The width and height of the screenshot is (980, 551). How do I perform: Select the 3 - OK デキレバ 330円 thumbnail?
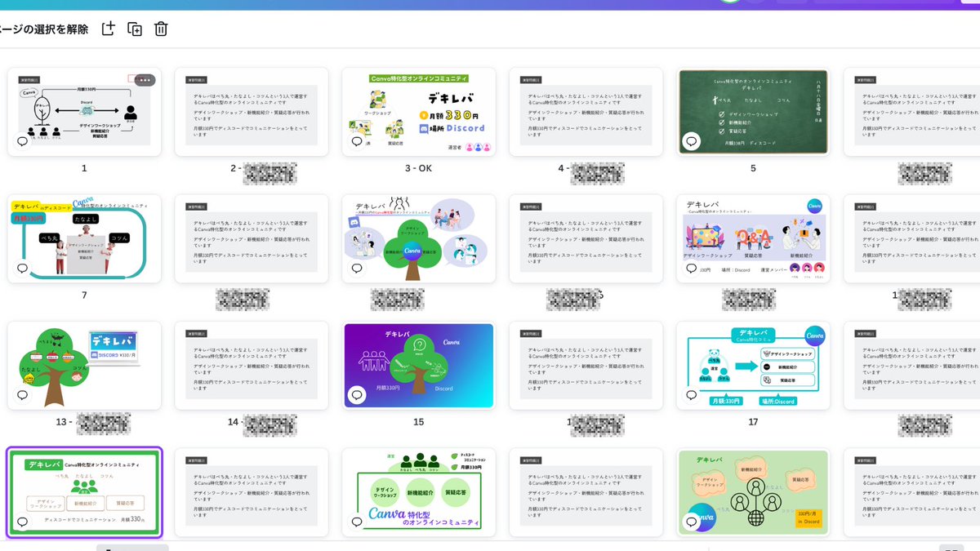click(x=419, y=112)
